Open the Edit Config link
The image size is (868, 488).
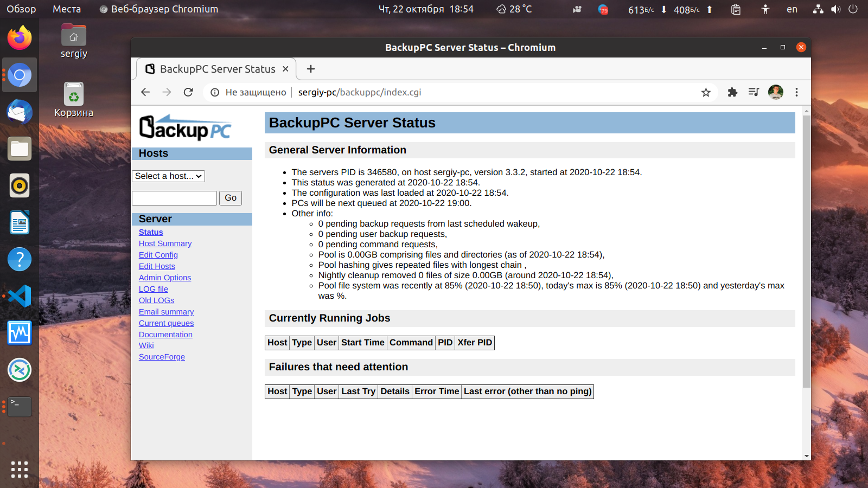[x=158, y=255]
